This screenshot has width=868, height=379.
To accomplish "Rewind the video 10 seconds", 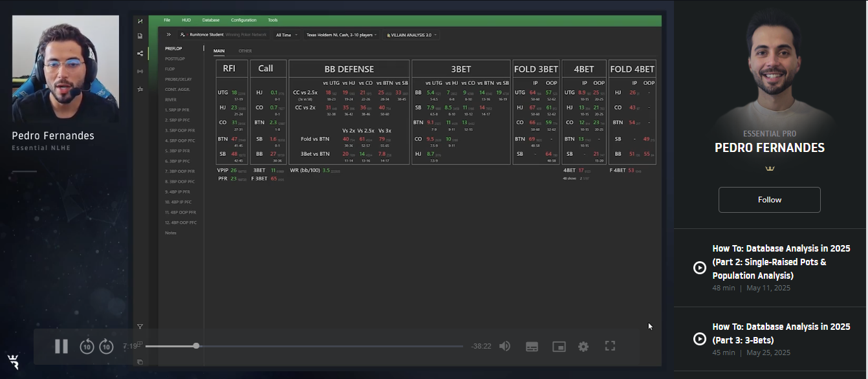I will pyautogui.click(x=87, y=347).
